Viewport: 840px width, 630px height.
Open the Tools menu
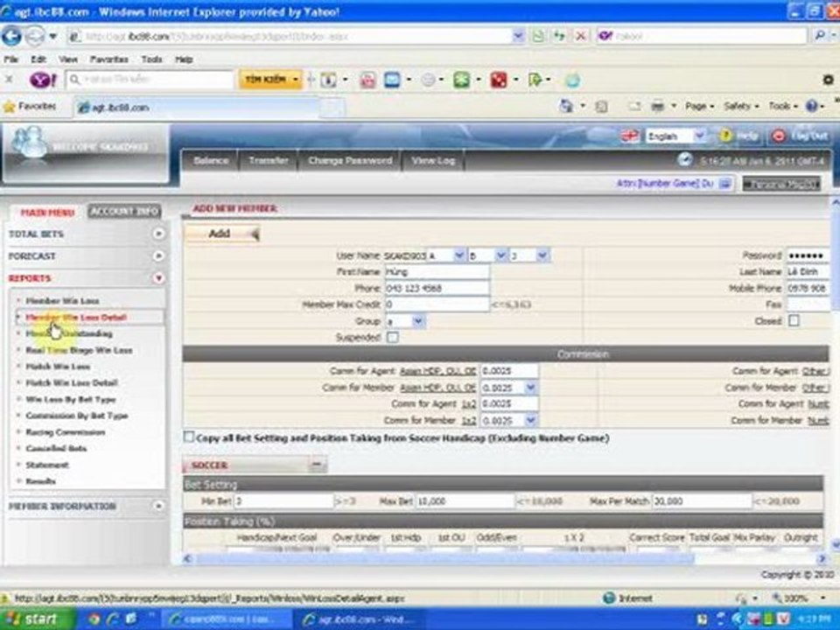click(x=151, y=59)
